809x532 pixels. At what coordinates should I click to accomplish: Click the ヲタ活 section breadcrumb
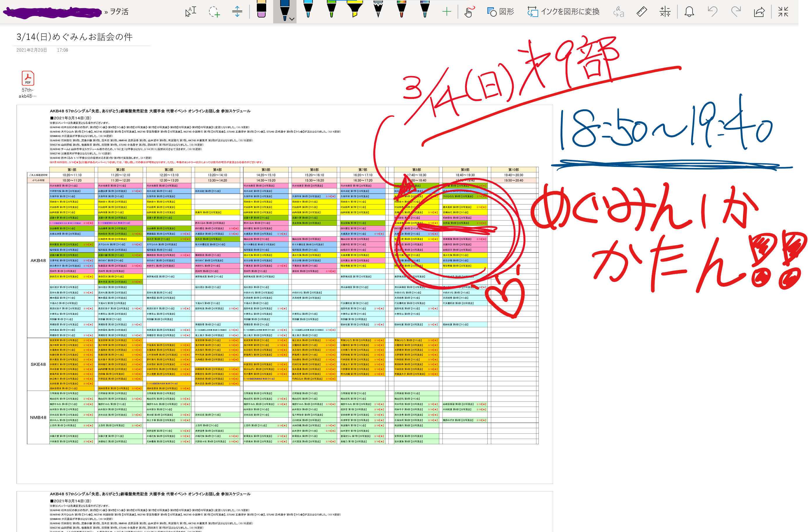coord(119,12)
